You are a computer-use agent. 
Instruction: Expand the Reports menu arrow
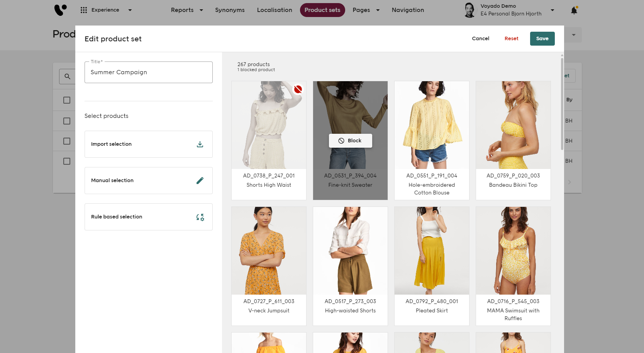click(201, 10)
